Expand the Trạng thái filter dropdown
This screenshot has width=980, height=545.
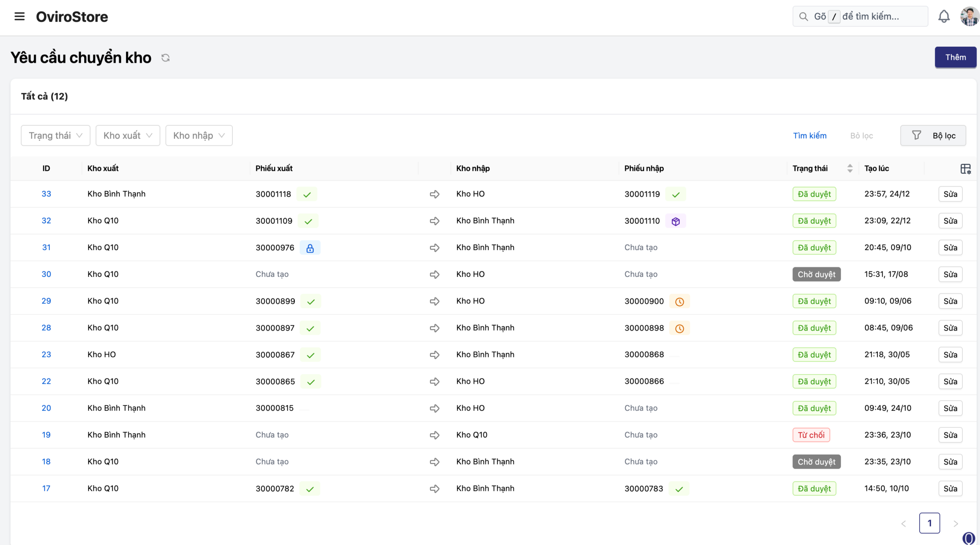coord(56,136)
